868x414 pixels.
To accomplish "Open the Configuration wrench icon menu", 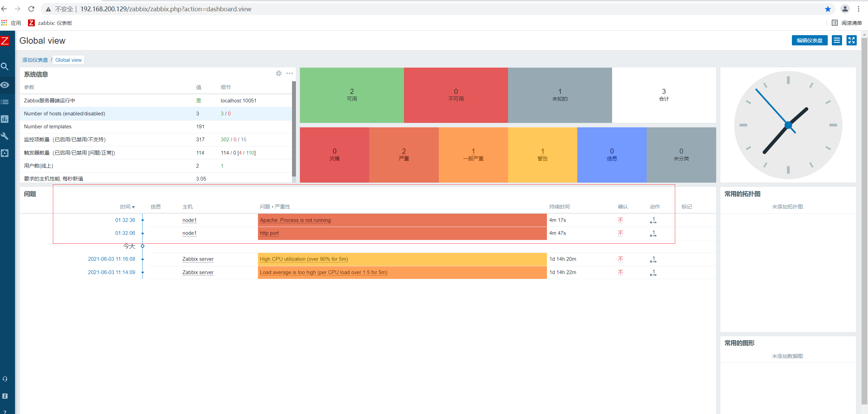I will coord(5,136).
